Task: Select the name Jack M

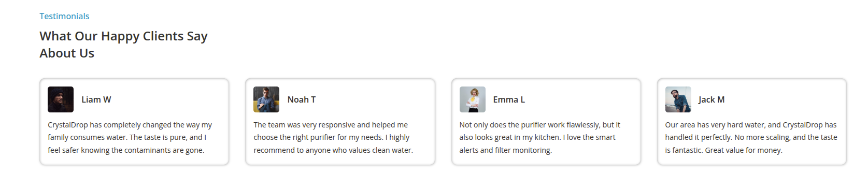Action: click(x=712, y=99)
